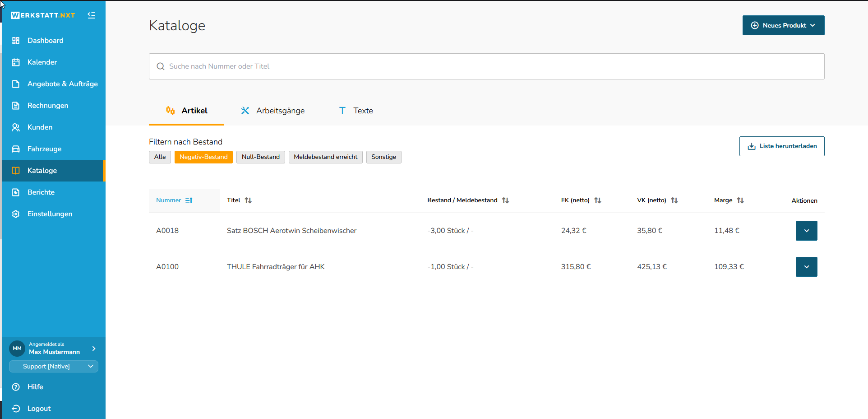The image size is (868, 419).
Task: Select the THULE Fahrradträger für AHK row
Action: [487, 267]
